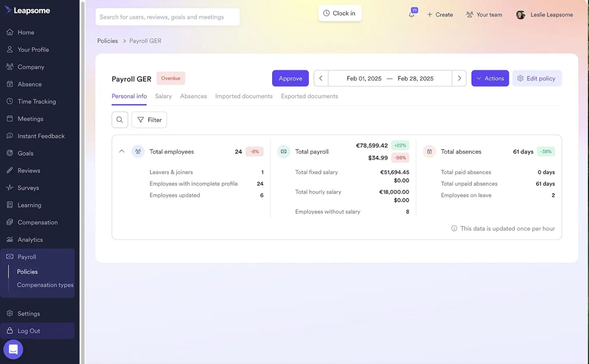This screenshot has height=364, width=589.
Task: Go to Meetings in the sidebar
Action: click(x=30, y=119)
